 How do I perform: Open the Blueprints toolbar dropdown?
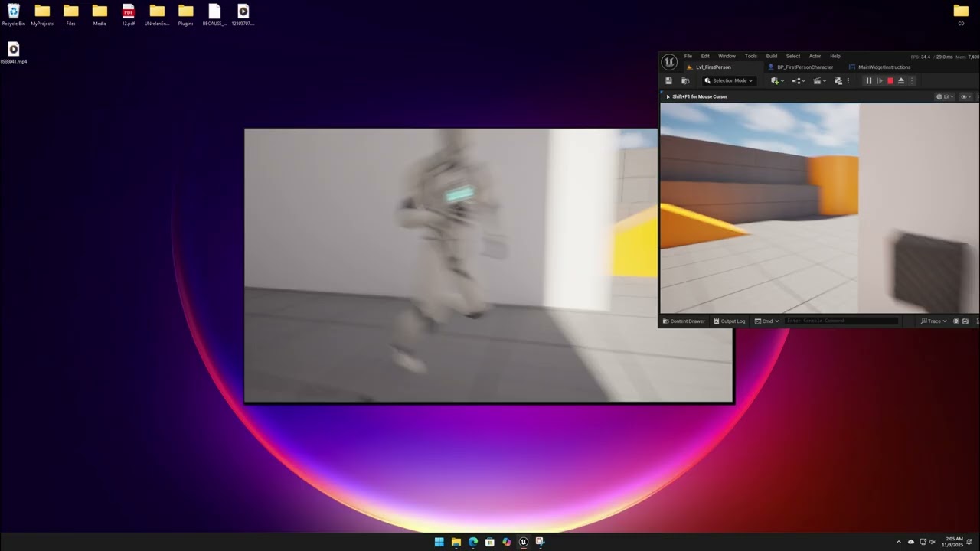coord(799,80)
